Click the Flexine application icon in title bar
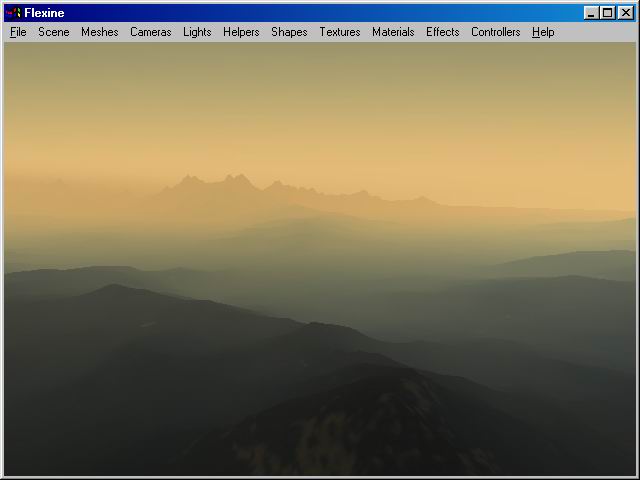This screenshot has height=480, width=640. [x=13, y=13]
